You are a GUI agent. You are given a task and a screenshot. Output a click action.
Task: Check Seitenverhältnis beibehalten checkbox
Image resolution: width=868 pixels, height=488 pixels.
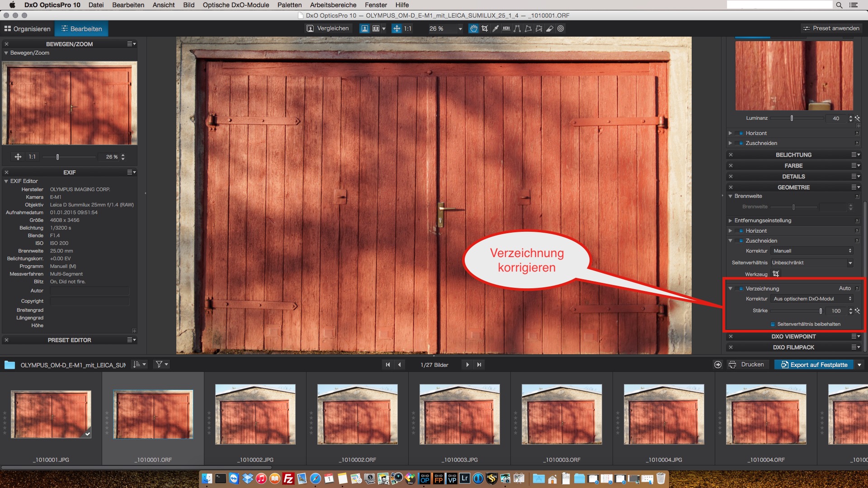[773, 324]
